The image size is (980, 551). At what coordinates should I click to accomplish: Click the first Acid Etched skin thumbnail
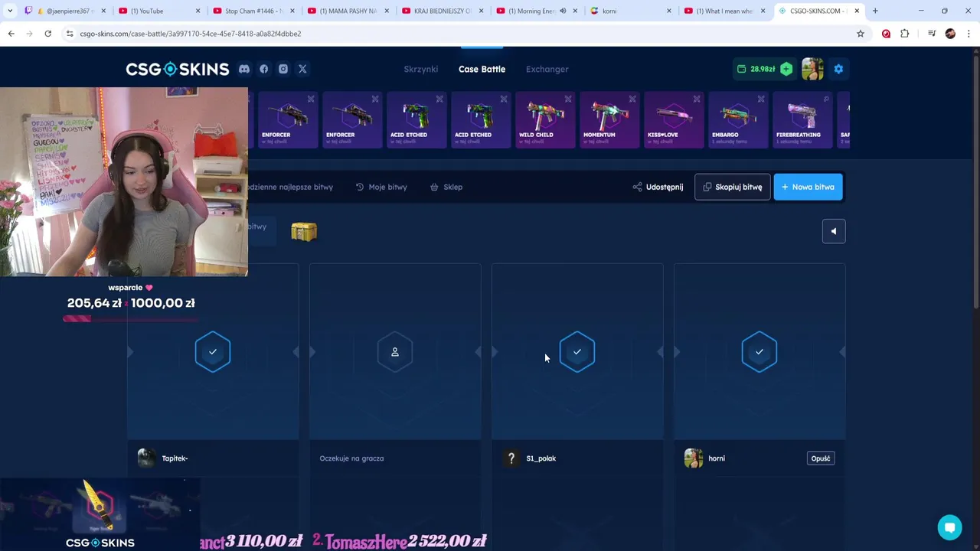point(416,116)
